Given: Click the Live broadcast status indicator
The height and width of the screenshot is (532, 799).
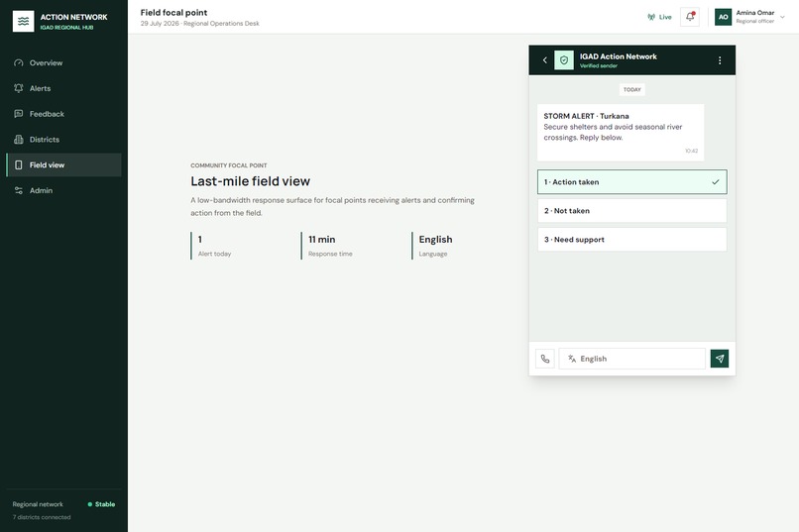Looking at the screenshot, I should [659, 17].
